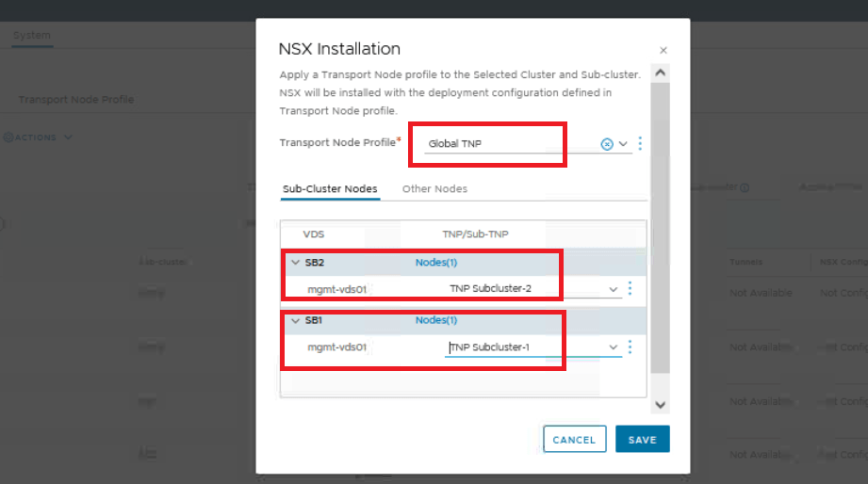
Task: Clear the selected Transport Node Profile
Action: [x=607, y=144]
